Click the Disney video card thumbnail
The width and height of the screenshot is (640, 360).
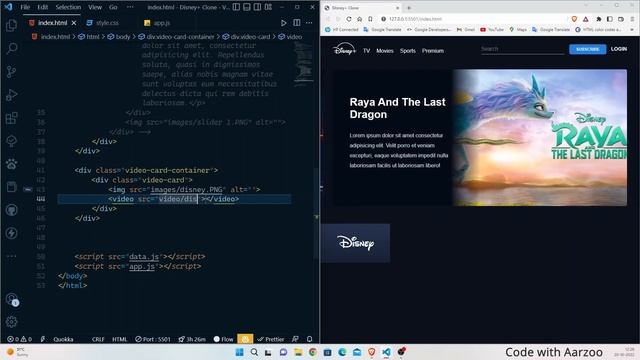tap(355, 243)
